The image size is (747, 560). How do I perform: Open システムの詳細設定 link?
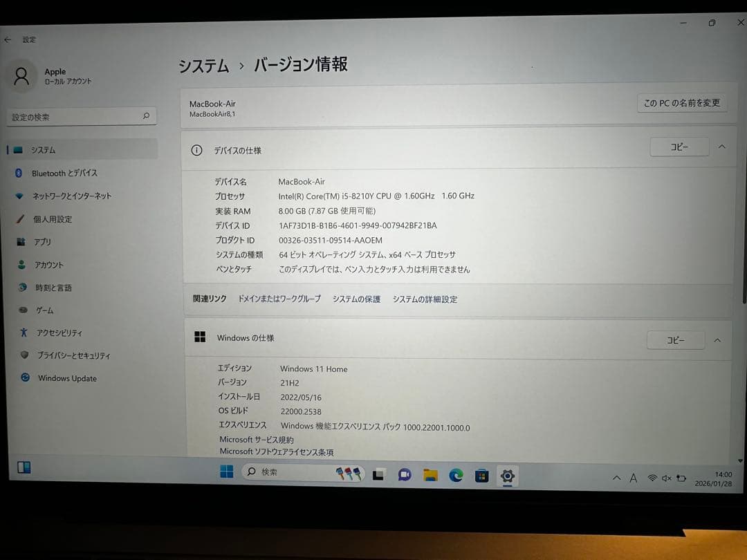425,299
